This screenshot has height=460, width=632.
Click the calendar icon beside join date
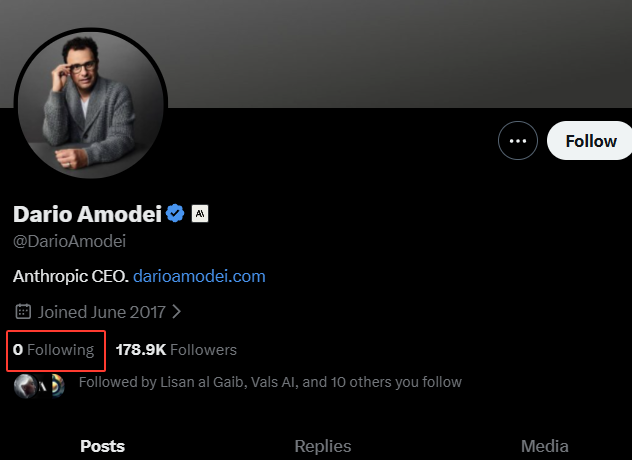[x=23, y=311]
